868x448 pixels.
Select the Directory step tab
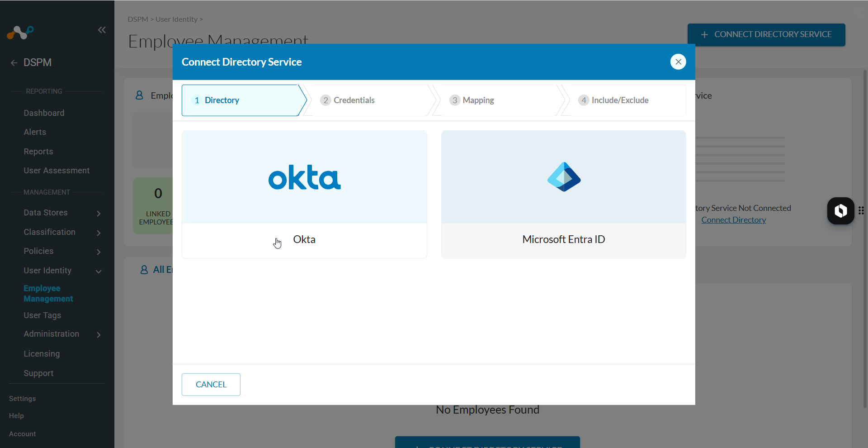(x=244, y=100)
